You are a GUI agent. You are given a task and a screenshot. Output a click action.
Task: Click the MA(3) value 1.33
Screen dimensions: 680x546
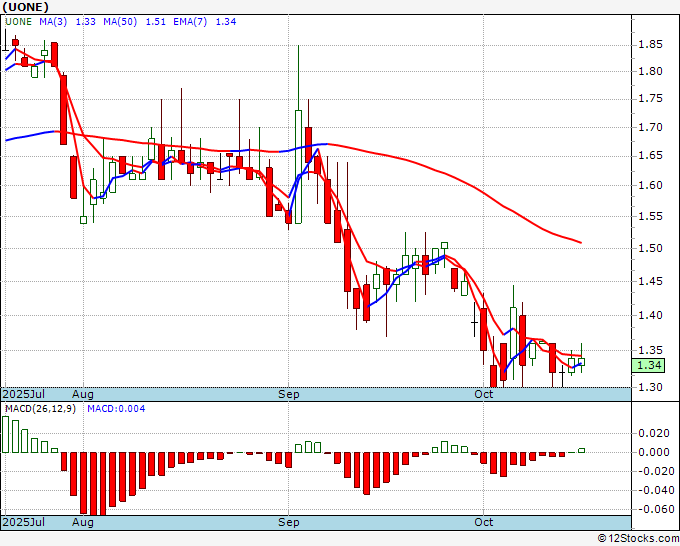[85, 22]
